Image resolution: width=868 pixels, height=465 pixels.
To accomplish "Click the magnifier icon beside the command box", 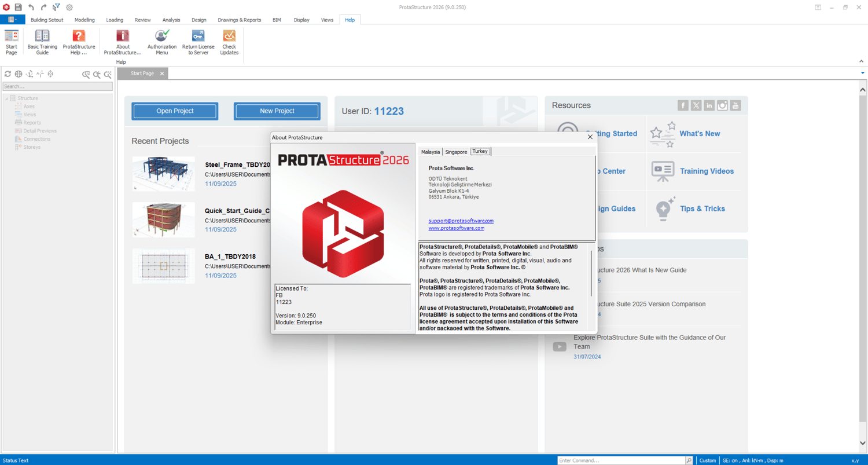I will coord(689,460).
